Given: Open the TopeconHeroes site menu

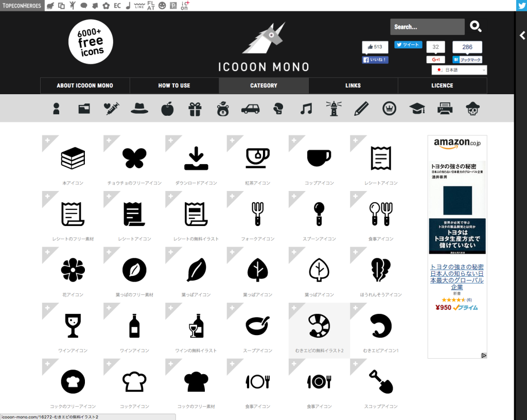Looking at the screenshot, I should coord(22,5).
